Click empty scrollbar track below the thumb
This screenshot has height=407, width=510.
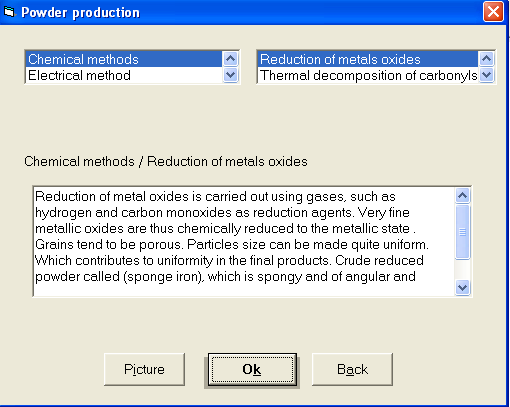click(x=462, y=269)
